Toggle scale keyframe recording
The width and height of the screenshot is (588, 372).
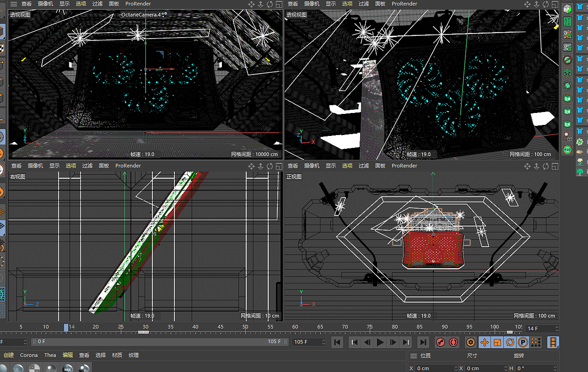tap(497, 342)
